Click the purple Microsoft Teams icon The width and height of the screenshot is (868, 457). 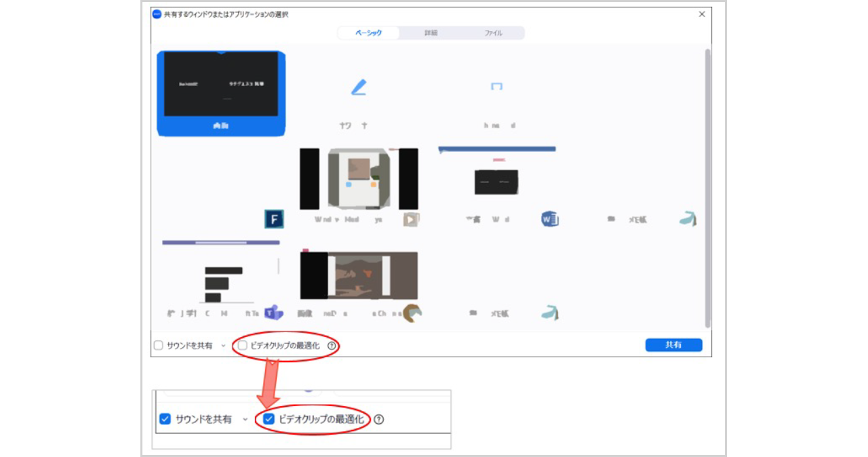[274, 313]
